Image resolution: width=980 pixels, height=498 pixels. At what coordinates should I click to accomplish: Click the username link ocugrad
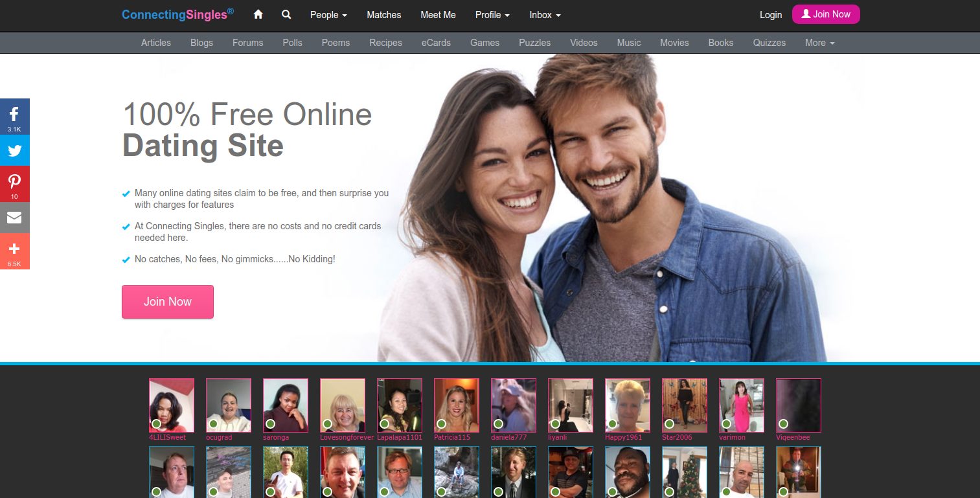[219, 437]
